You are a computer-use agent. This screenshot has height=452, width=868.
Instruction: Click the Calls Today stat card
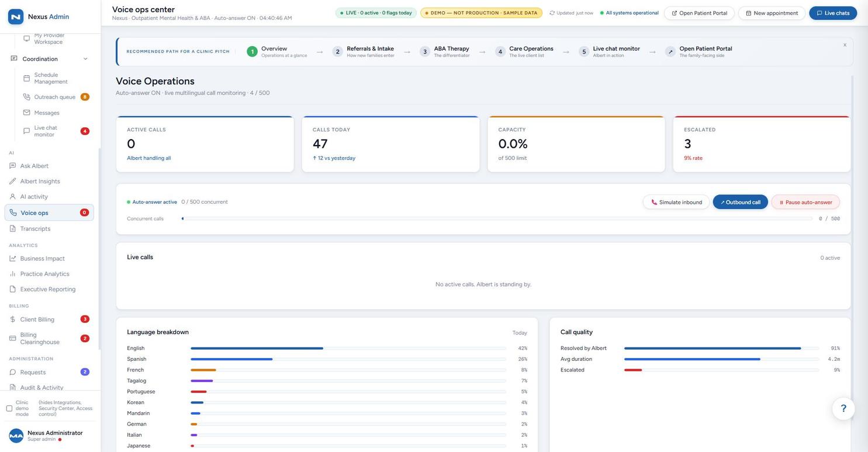390,144
